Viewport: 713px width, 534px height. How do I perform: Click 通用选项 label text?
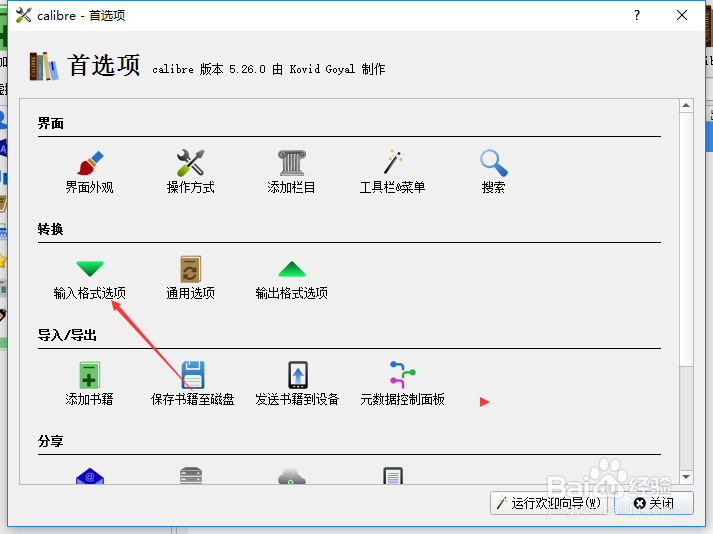(x=191, y=293)
